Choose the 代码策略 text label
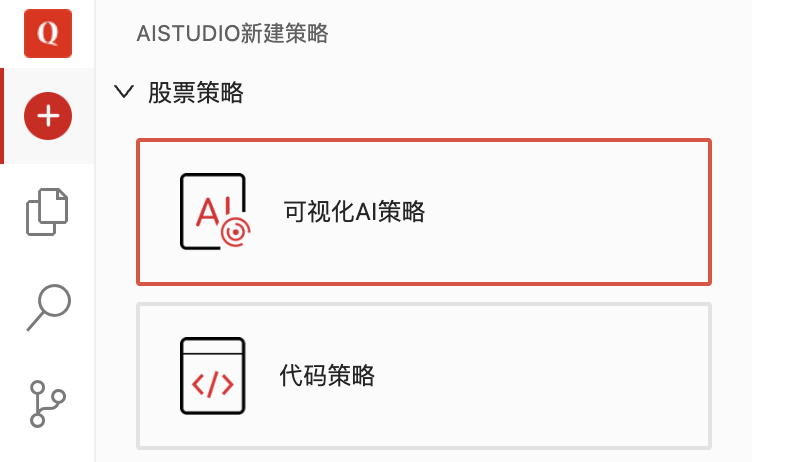Screen dimensions: 786x462 [x=327, y=375]
